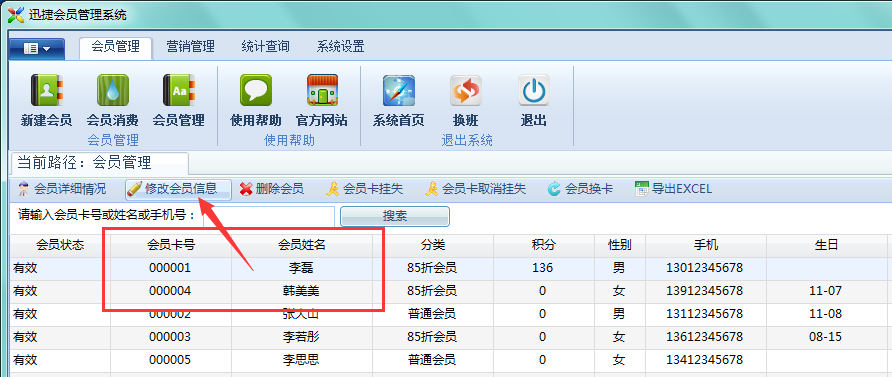Switch to the 统计查询 ribbon tab
892x377 pixels.
pos(265,47)
